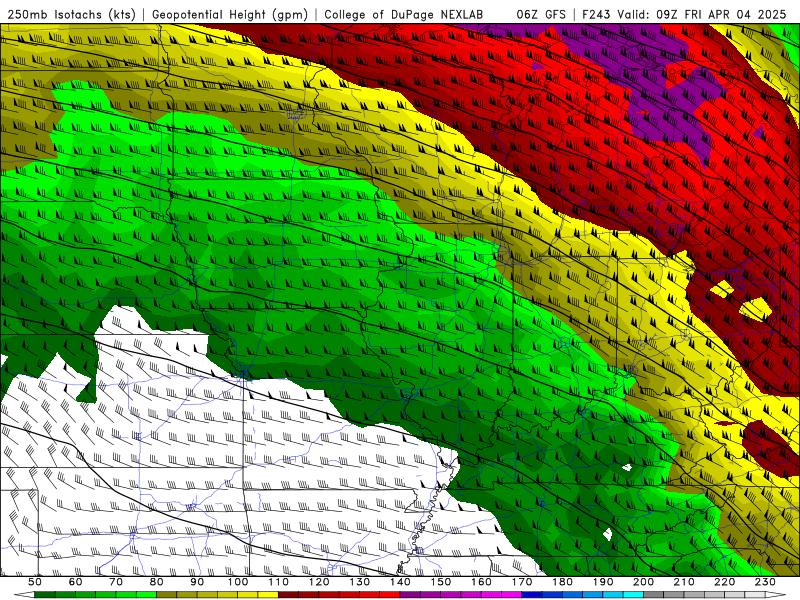Select the '06Z GFS' model run label

[x=541, y=14]
